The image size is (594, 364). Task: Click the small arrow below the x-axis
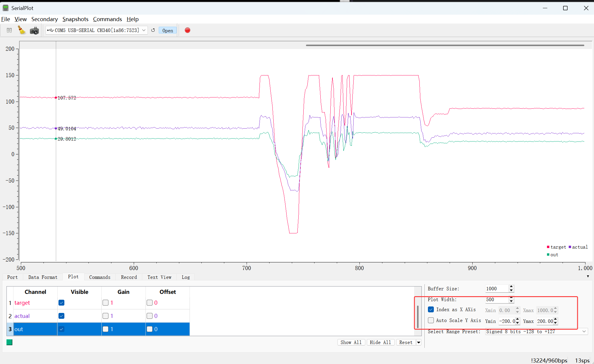click(588, 276)
